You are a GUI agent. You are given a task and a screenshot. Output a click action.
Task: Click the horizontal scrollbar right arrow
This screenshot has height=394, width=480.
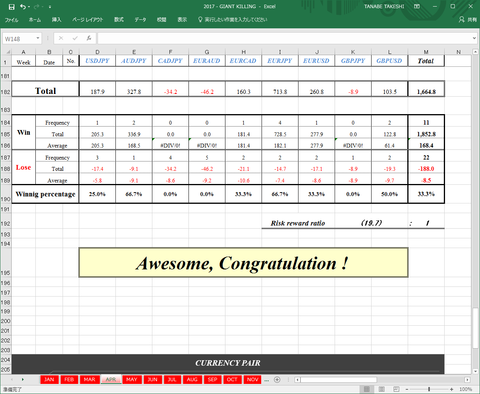coord(467,380)
